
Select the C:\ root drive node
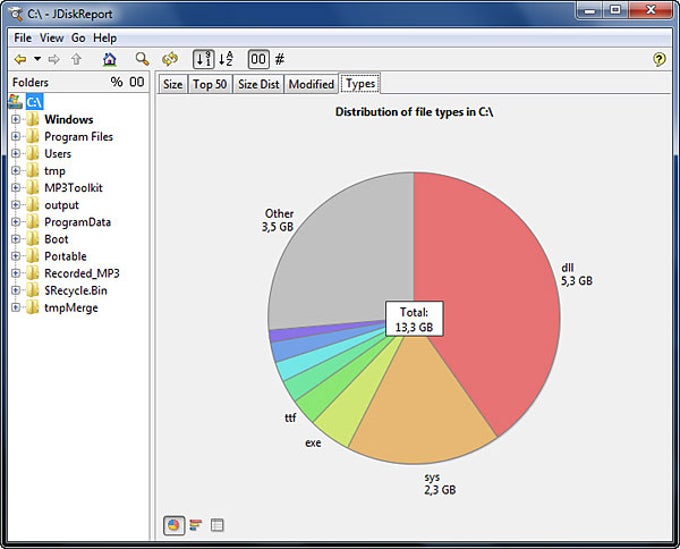pyautogui.click(x=34, y=102)
